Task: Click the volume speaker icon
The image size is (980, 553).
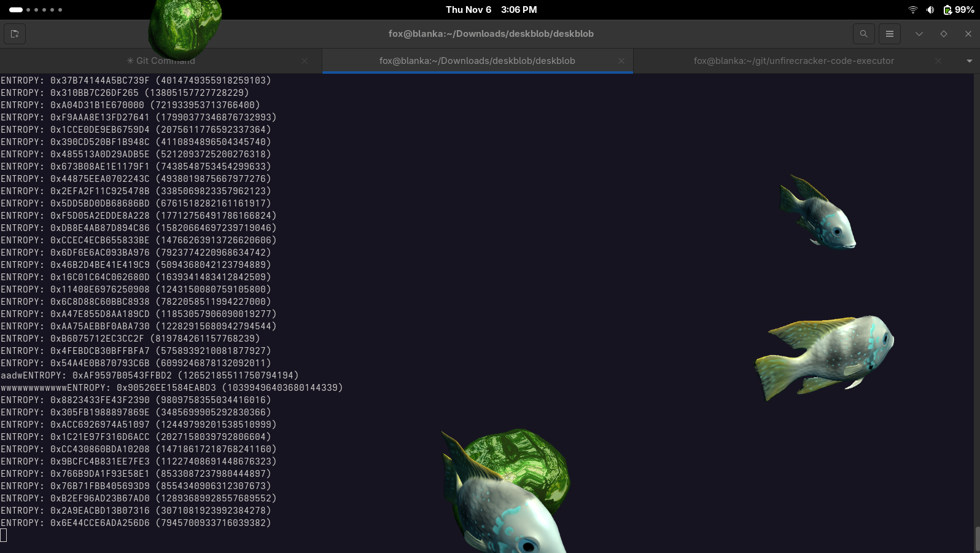Action: (930, 10)
